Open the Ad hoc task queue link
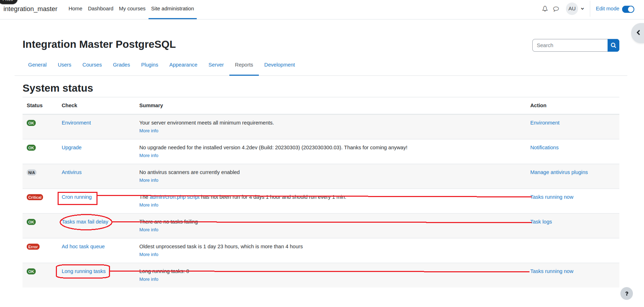 (83, 247)
